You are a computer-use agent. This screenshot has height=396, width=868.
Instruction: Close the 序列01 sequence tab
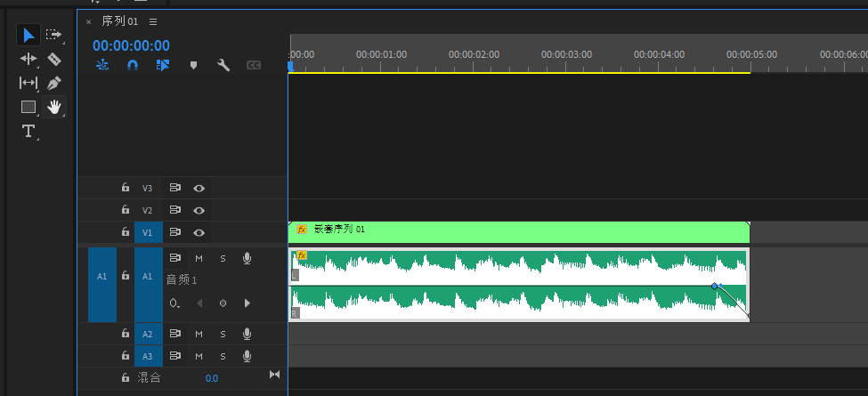coord(88,21)
